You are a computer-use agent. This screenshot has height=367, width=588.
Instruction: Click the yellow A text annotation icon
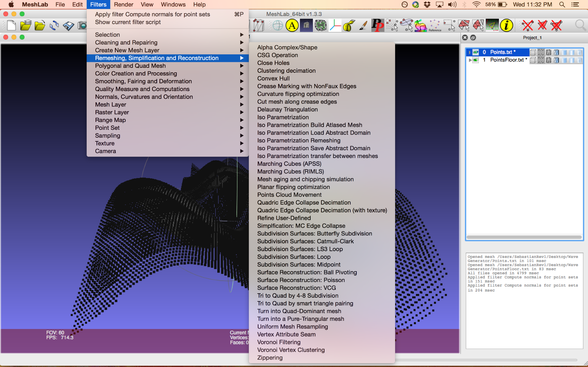(x=292, y=25)
